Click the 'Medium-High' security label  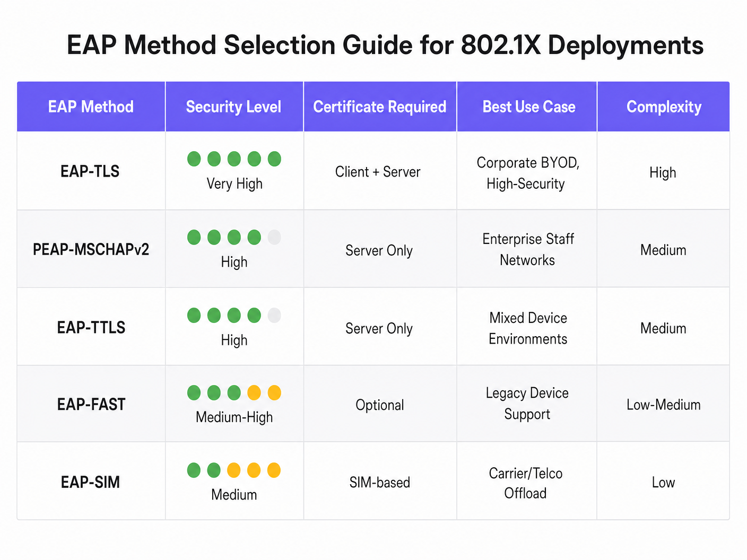234,417
